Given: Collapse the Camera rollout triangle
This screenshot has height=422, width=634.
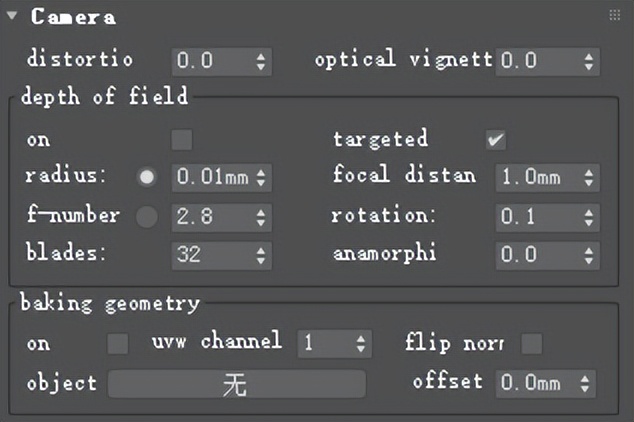Looking at the screenshot, I should coord(13,17).
